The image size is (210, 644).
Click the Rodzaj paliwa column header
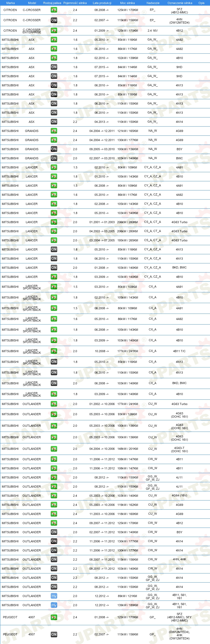pyautogui.click(x=52, y=3)
